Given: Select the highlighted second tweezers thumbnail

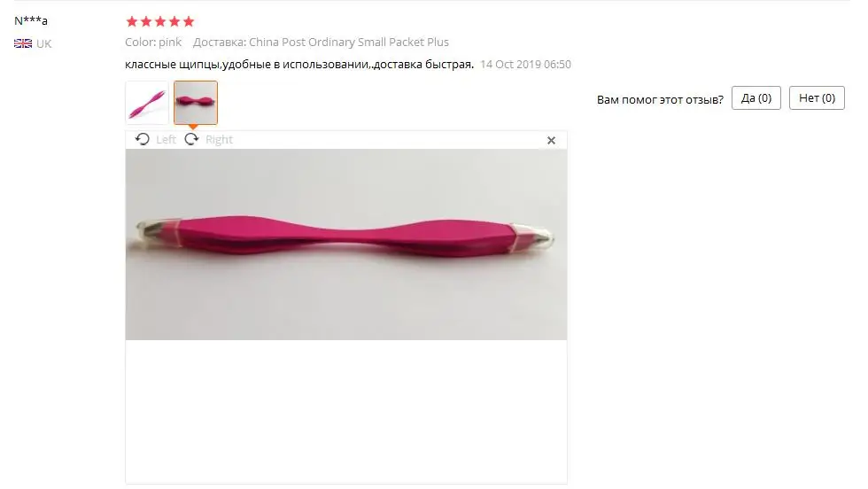Looking at the screenshot, I should 196,103.
